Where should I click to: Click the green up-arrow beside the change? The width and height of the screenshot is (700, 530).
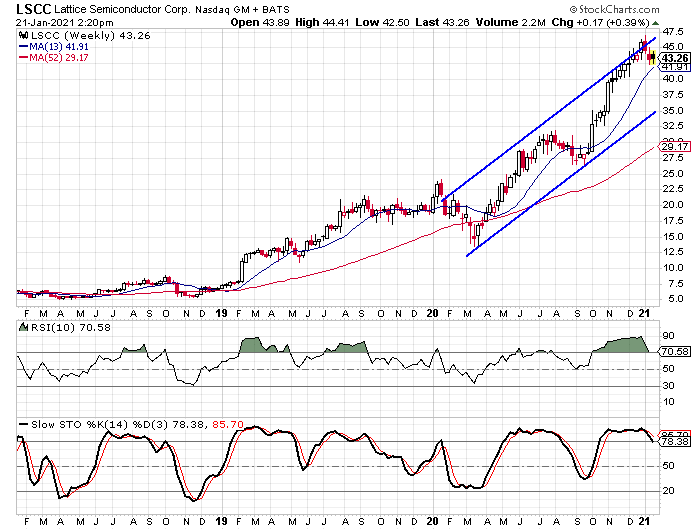click(655, 23)
